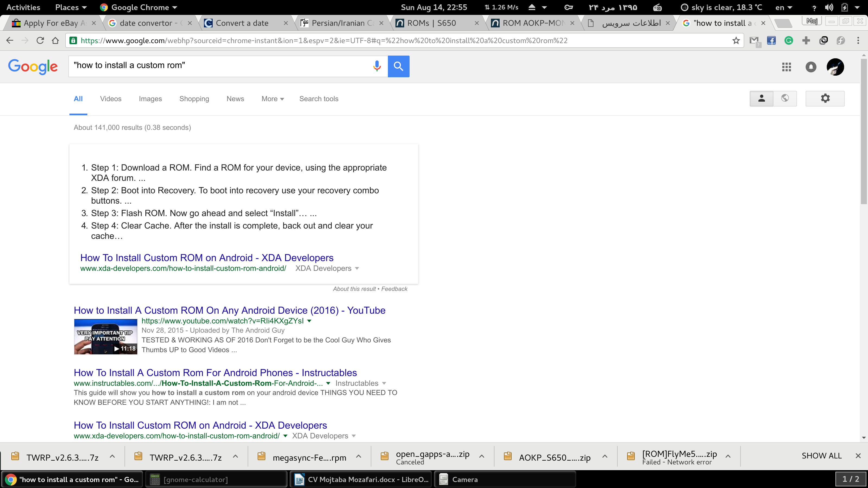Open the Google account avatar
Image resolution: width=868 pixels, height=488 pixels.
(x=835, y=67)
